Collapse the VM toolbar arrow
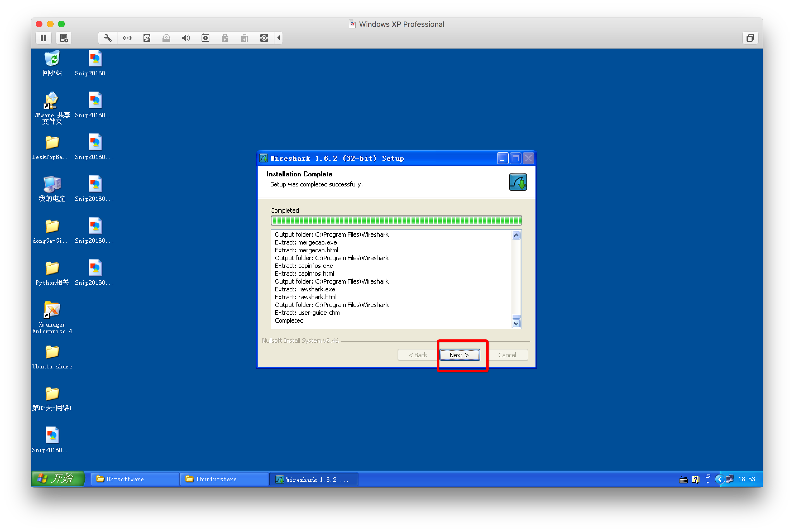Screen dimensions: 794x532 (x=279, y=38)
